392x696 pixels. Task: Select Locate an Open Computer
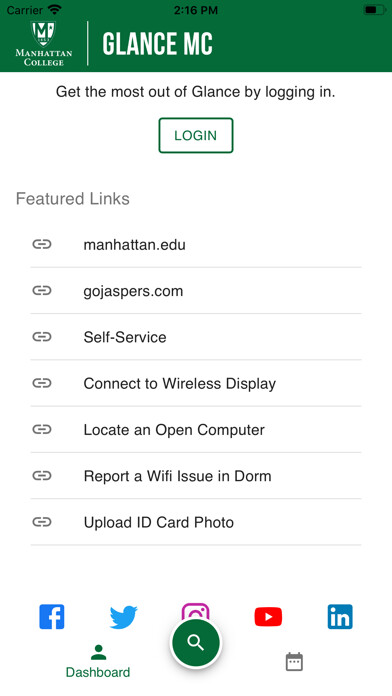(x=196, y=430)
